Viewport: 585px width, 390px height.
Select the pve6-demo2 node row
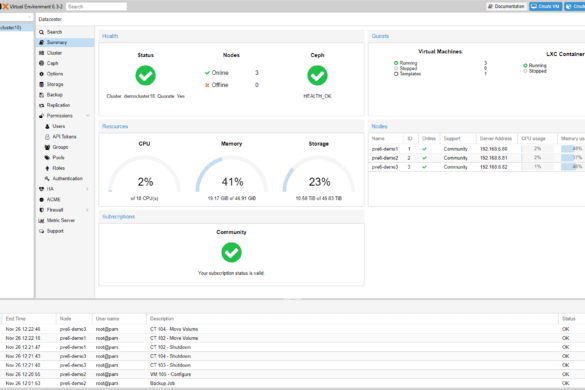(x=477, y=158)
